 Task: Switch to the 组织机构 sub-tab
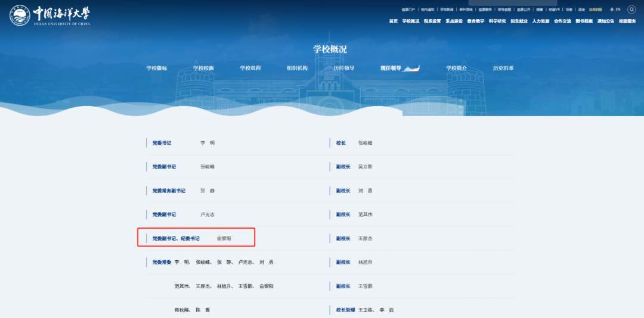[297, 68]
